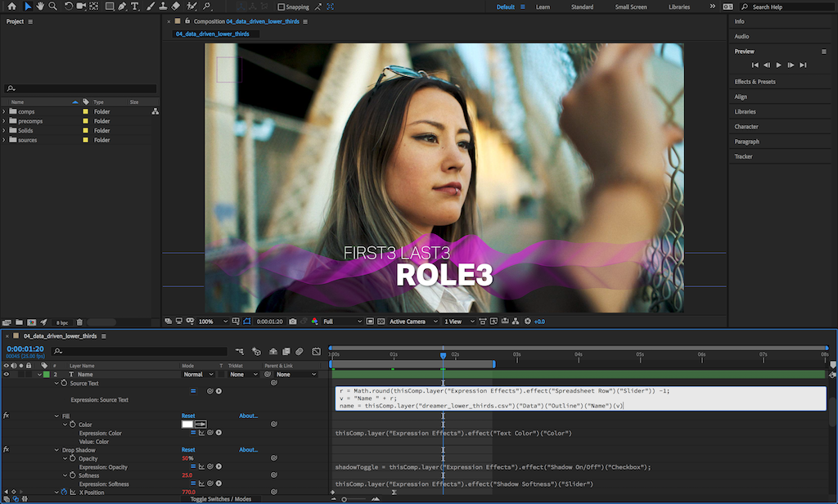Screen dimensions: 838x504
Task: Disable the Source Text expression equals toggle
Action: [193, 391]
